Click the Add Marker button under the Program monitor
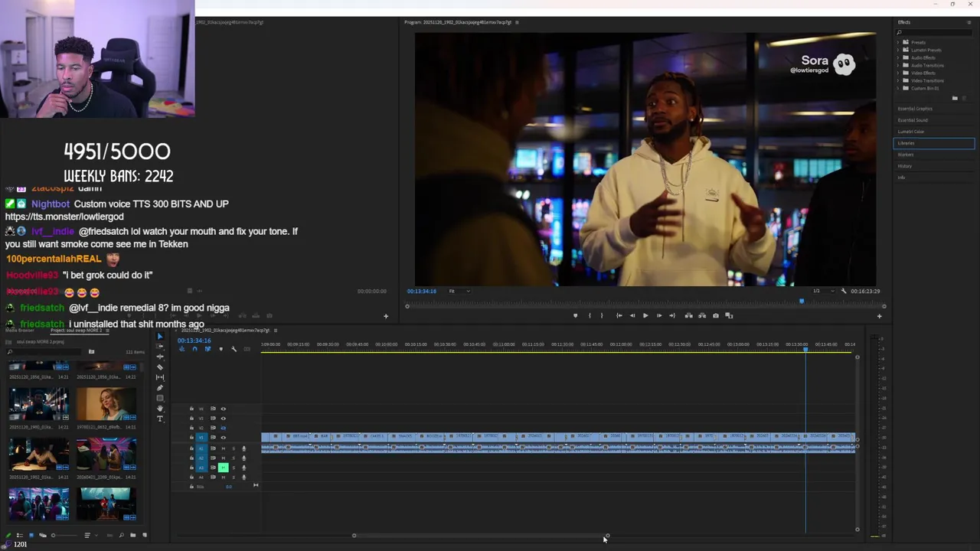The height and width of the screenshot is (551, 980). click(575, 315)
